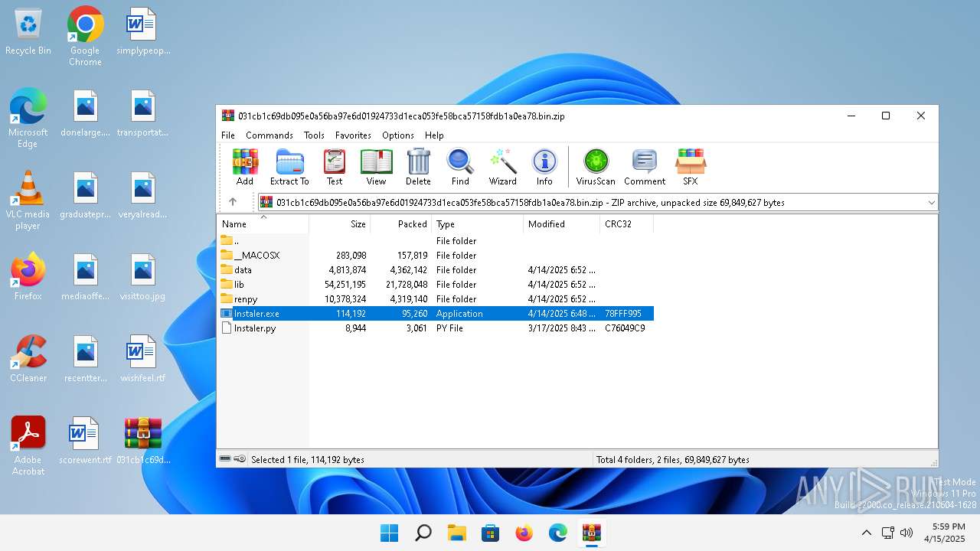Screen dimensions: 980x551
Task: Select the transportat... image on desktop
Action: coord(143,113)
